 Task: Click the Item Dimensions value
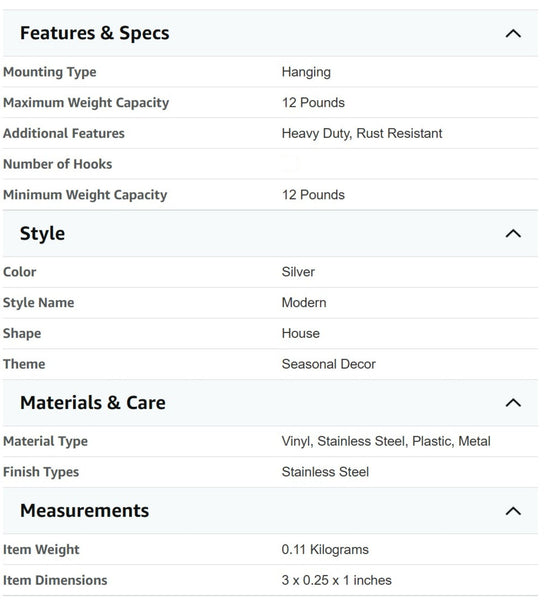[337, 580]
